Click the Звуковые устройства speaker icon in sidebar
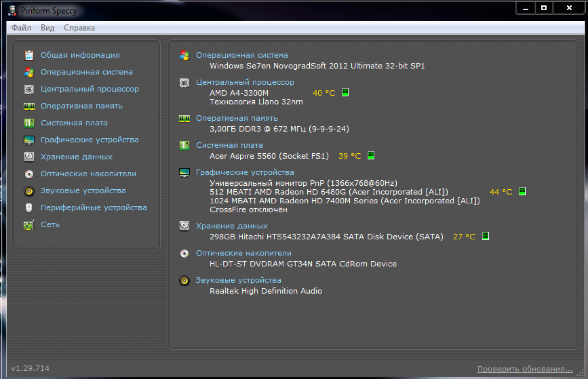The height and width of the screenshot is (379, 588). pos(29,191)
